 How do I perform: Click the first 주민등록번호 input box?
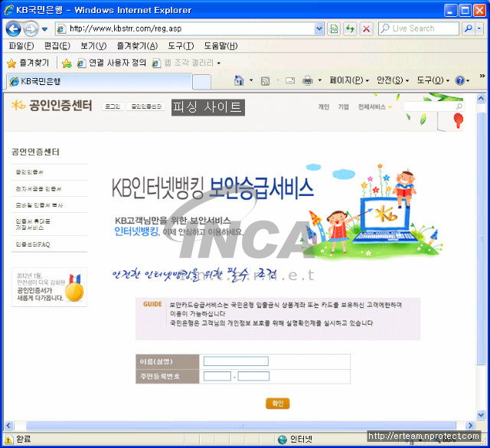tap(217, 376)
